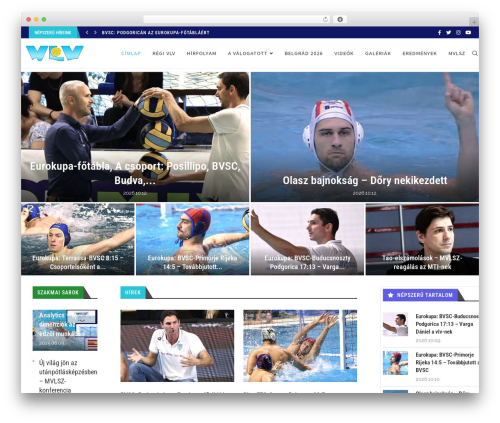Show previous ticker headline arrow
Image resolution: width=500 pixels, height=423 pixels.
[87, 33]
